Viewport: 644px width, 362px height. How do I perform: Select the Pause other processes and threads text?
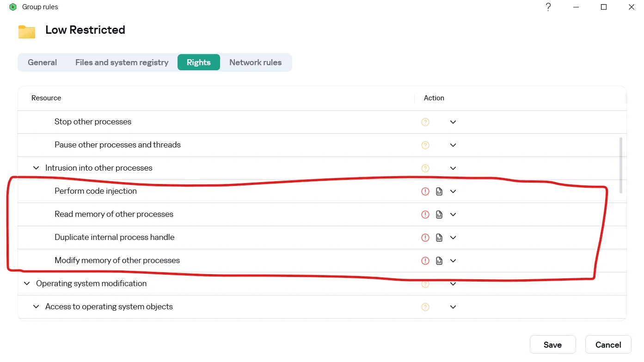point(117,145)
